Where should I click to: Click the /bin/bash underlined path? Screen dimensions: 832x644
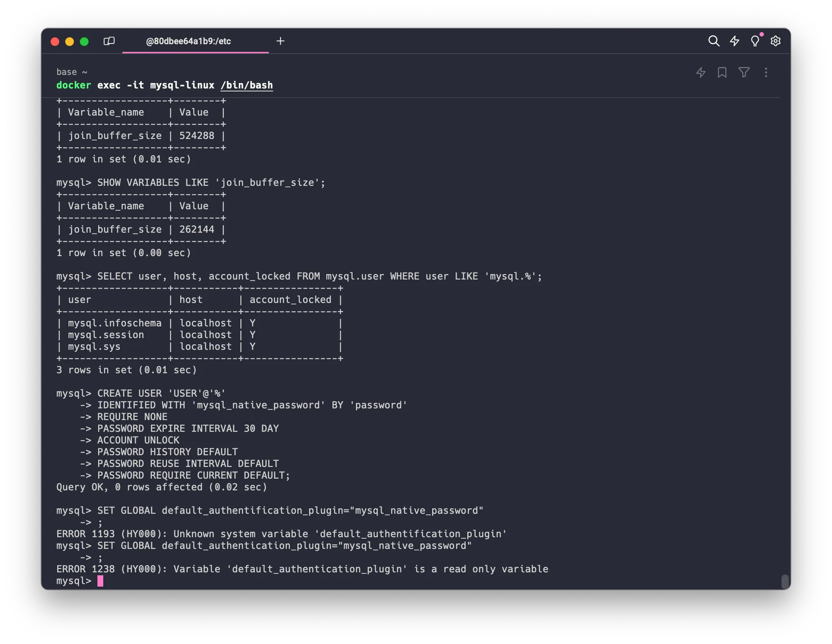[247, 85]
